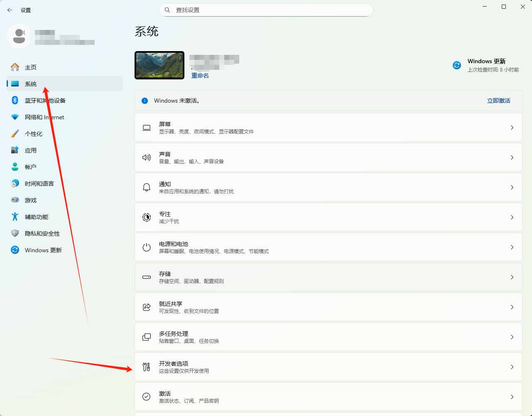The width and height of the screenshot is (532, 416).
Task: Select the Accessibility icon in the sidebar
Action: (x=14, y=217)
